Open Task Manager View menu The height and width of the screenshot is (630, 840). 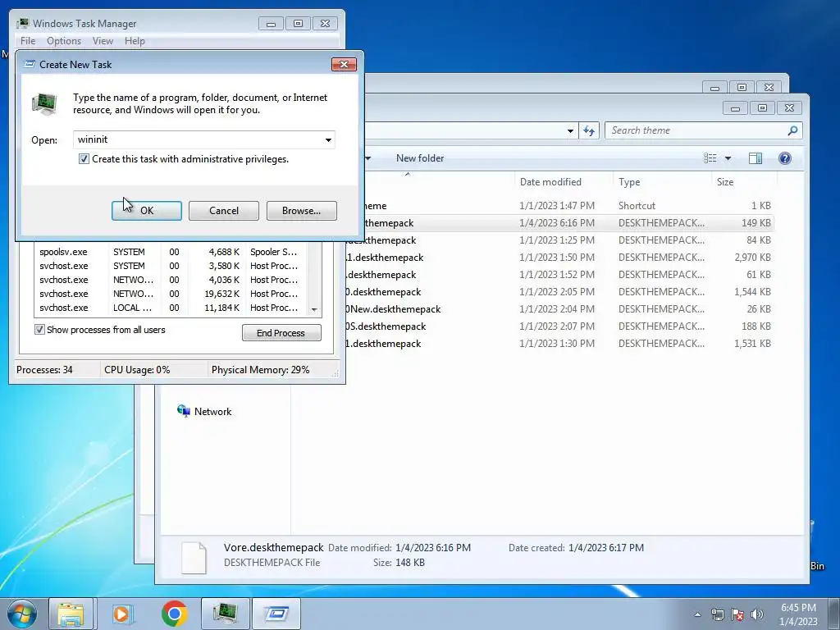pos(103,41)
